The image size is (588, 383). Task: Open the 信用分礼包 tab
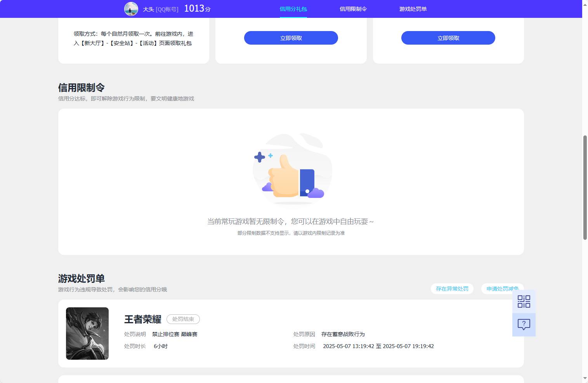click(293, 9)
